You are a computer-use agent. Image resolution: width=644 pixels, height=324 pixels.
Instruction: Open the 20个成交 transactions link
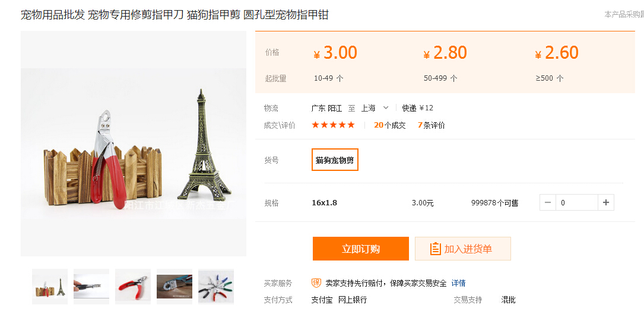389,125
